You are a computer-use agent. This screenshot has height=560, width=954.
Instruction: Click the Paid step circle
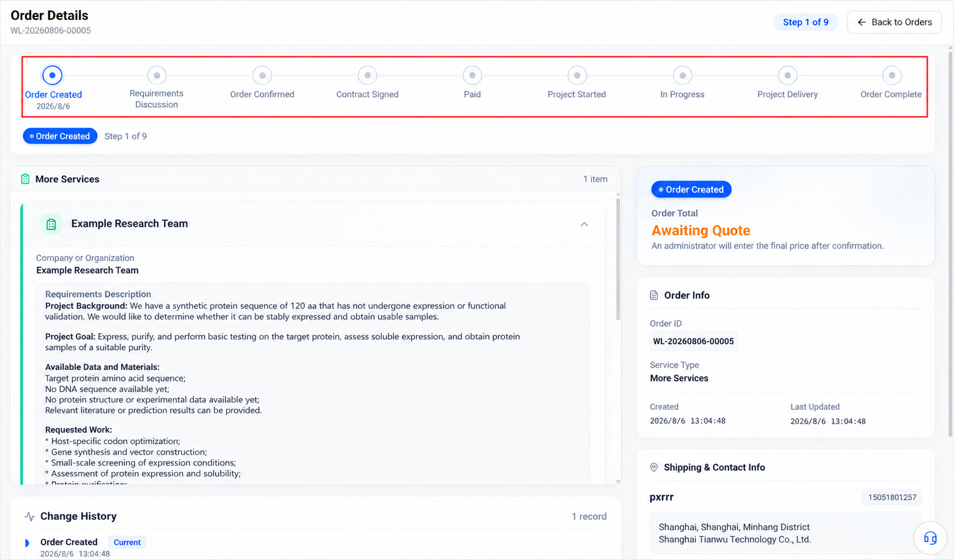pyautogui.click(x=472, y=75)
